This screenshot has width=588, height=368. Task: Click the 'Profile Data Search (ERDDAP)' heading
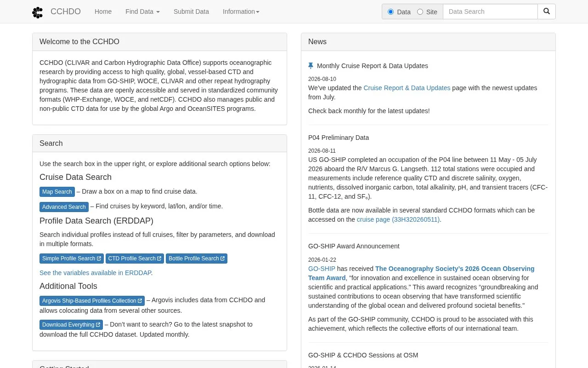point(96,221)
